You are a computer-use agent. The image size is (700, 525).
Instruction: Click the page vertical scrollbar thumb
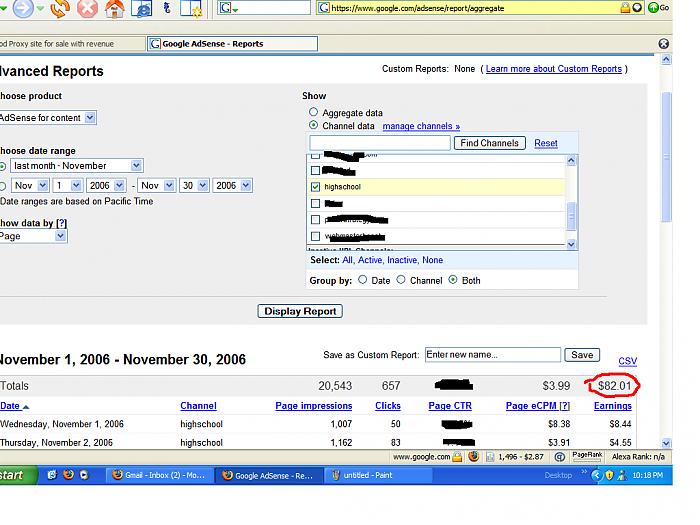[x=666, y=157]
